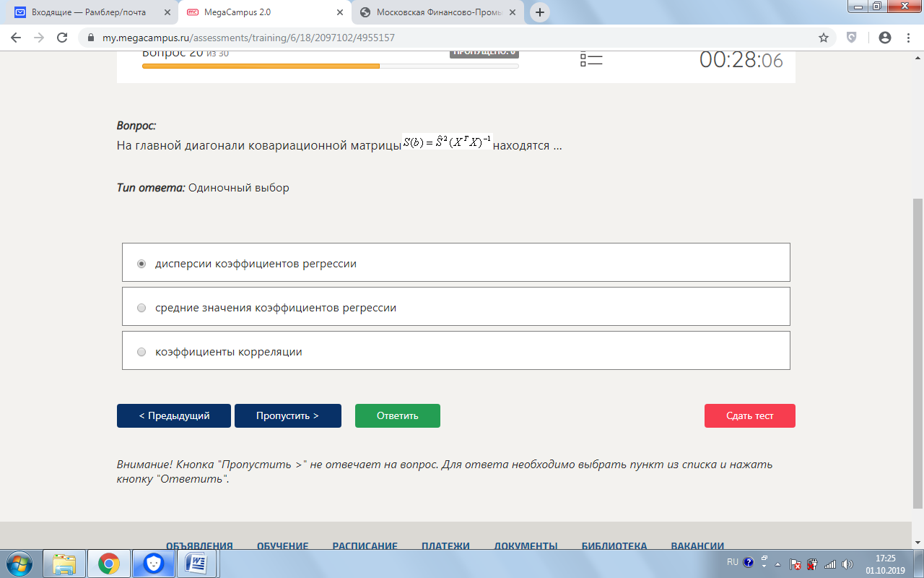Open Chrome three-dot menu
The image size is (924, 578).
(908, 38)
